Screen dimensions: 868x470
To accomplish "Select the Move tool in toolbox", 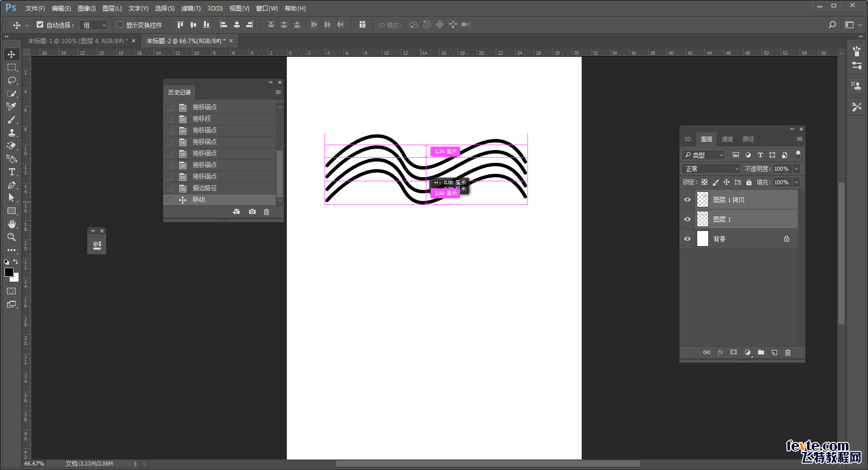I will click(x=11, y=54).
